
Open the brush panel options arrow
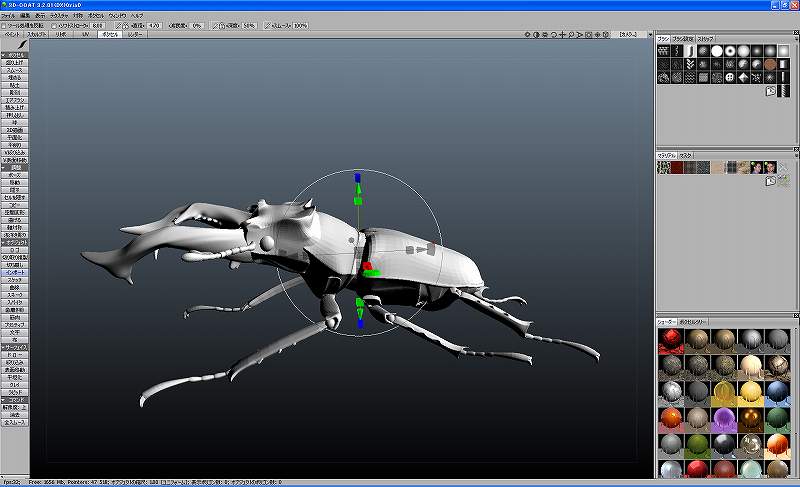click(796, 39)
